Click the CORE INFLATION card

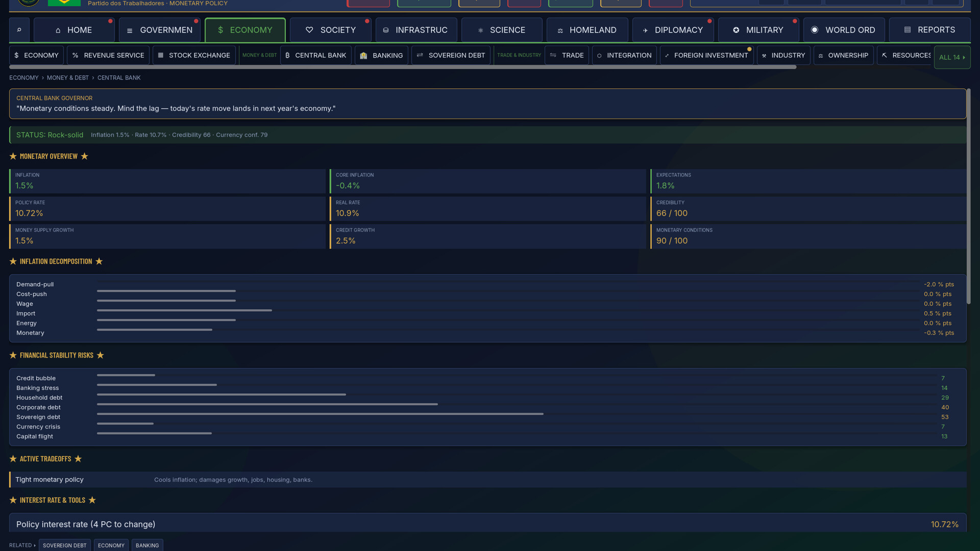coord(488,181)
